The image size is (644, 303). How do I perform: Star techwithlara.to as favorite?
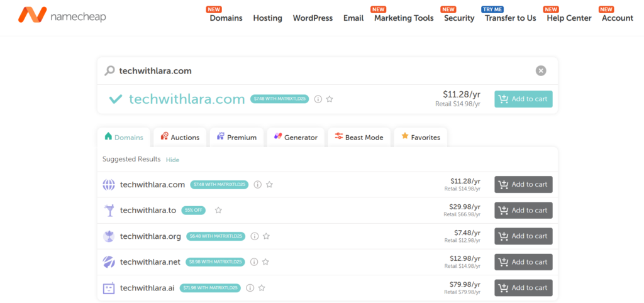point(218,210)
